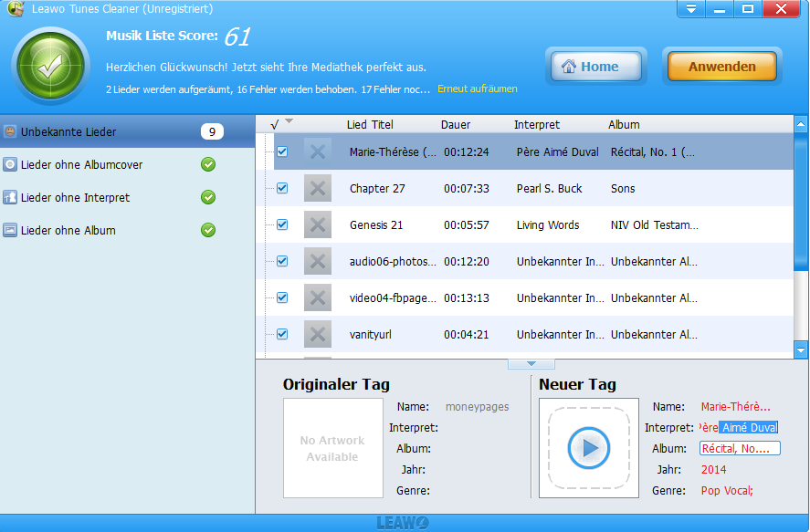Viewport: 810px width, 532px height.
Task: Uncheck the Chapter 27 checkbox
Action: pos(282,188)
